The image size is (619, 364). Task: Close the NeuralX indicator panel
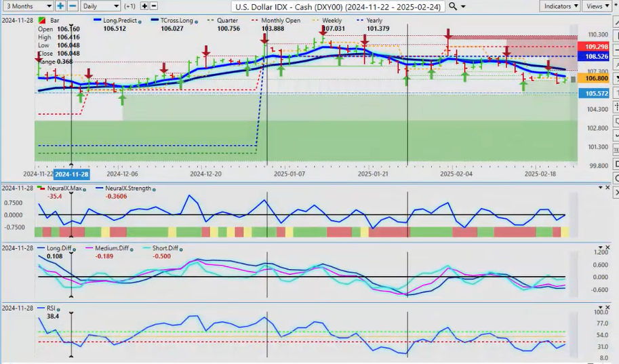(x=607, y=187)
